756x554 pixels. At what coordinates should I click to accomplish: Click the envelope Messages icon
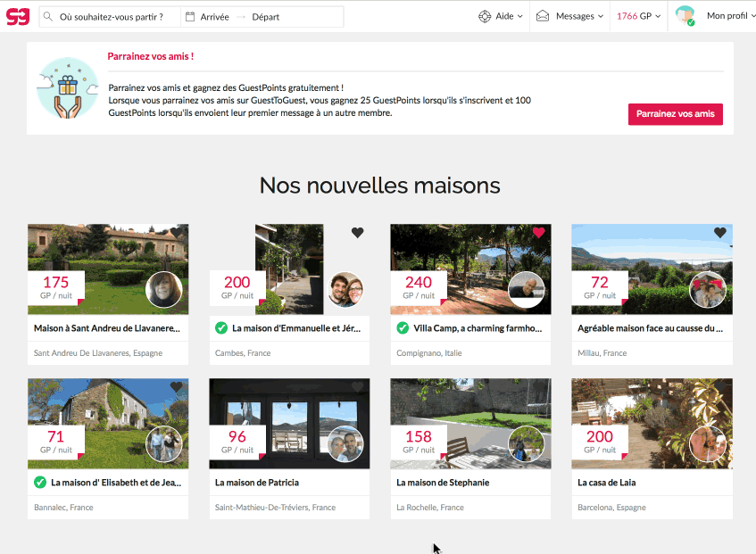(x=543, y=16)
